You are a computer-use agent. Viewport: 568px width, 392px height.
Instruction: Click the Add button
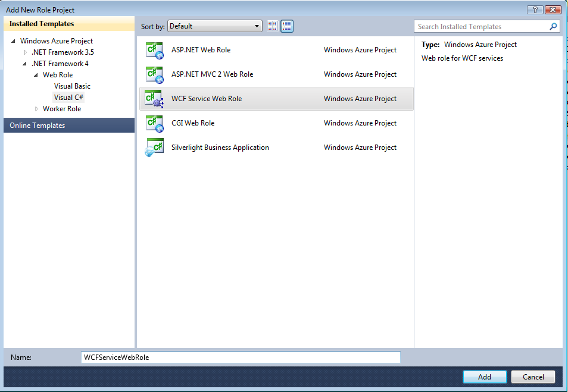pos(485,377)
